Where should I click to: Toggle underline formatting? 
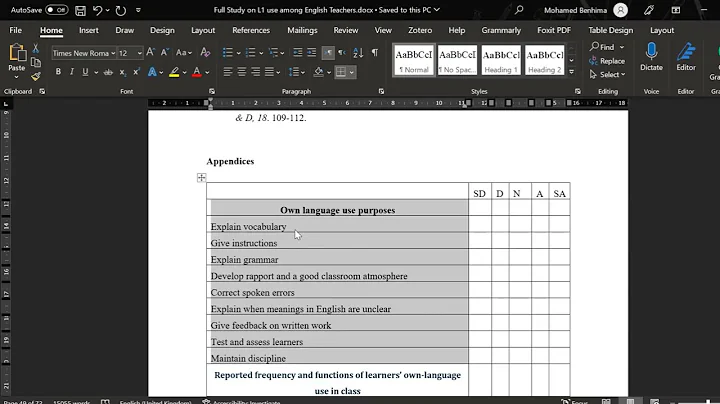(x=85, y=72)
